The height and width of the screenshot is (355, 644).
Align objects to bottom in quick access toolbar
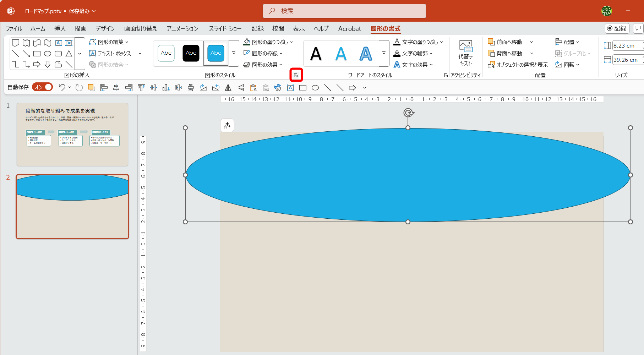pos(166,88)
